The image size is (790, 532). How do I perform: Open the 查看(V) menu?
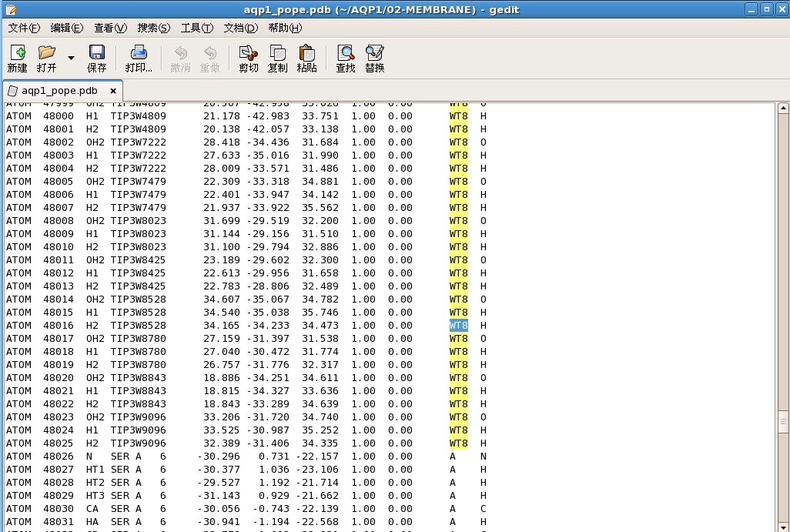[x=110, y=28]
